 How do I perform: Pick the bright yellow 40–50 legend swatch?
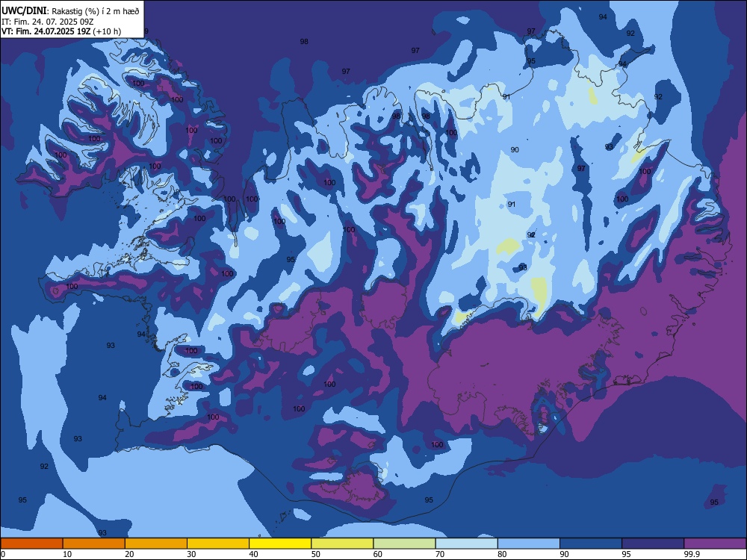click(280, 544)
